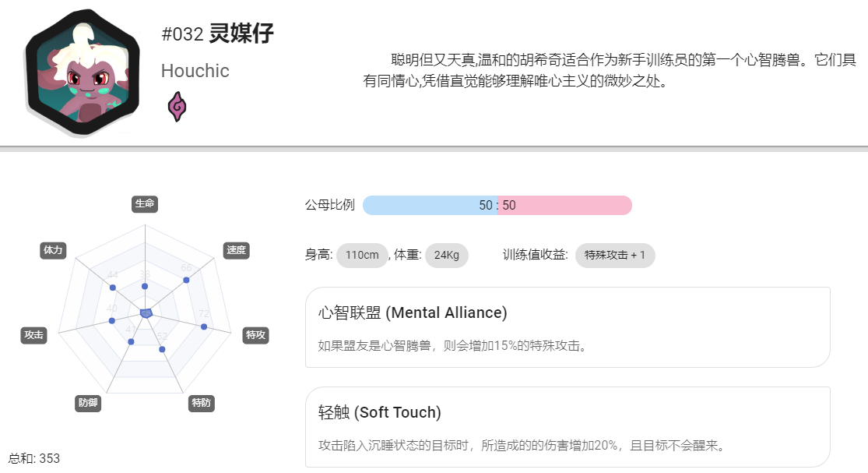Open the 心智联盟 (Mental Alliance) trait card
The height and width of the screenshot is (473, 868).
pos(568,327)
